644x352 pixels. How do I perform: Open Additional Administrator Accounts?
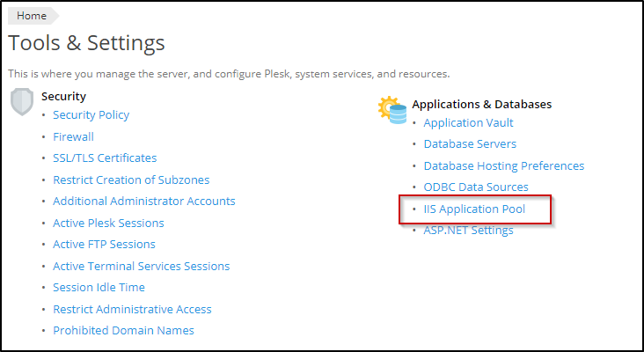coord(144,202)
